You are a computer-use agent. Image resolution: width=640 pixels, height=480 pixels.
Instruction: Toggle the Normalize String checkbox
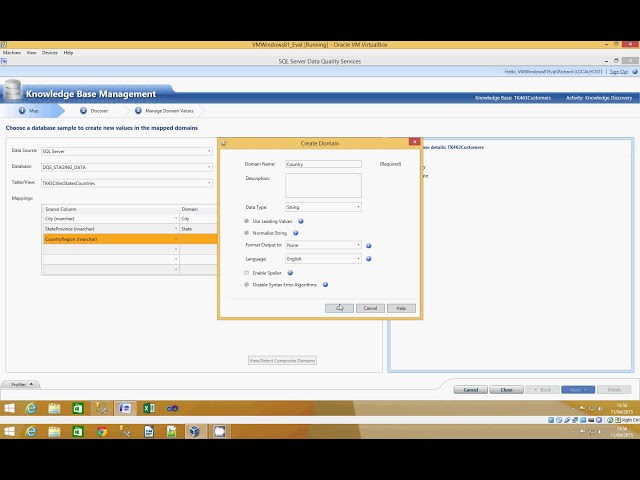click(247, 233)
